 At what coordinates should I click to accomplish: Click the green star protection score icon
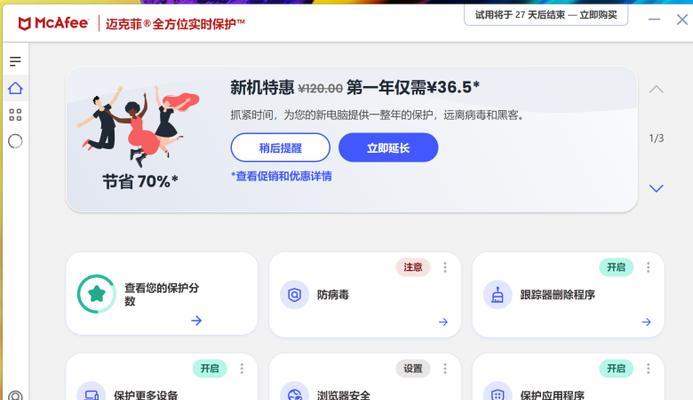96,294
